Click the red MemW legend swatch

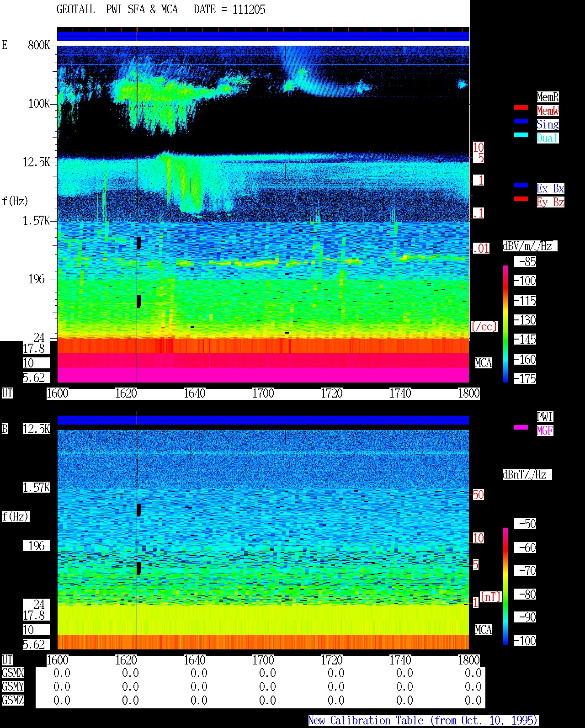click(521, 107)
